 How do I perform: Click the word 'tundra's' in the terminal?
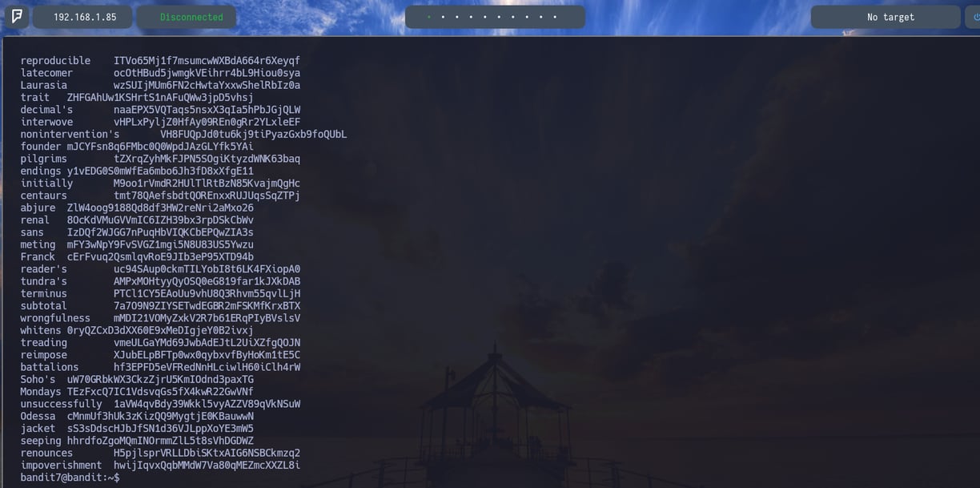click(44, 282)
